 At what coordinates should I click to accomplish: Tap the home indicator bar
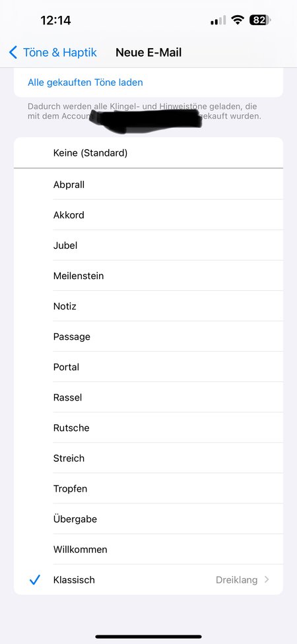coord(148,637)
